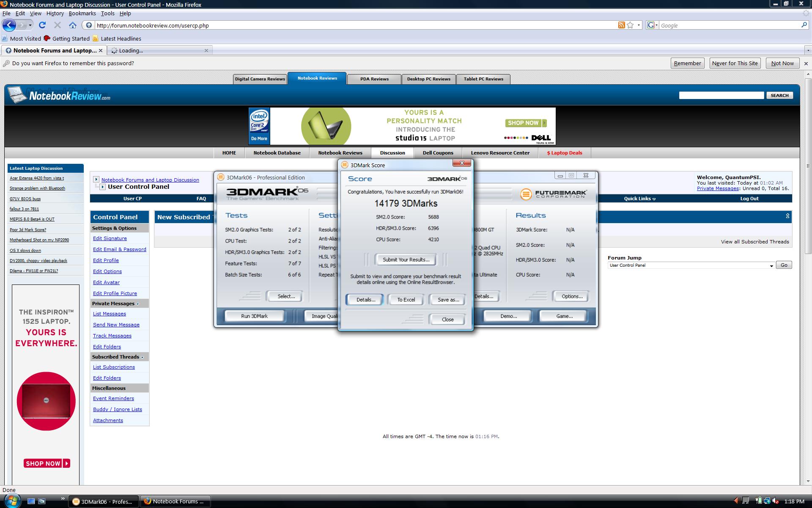
Task: Open recent pages history dropdown arrow
Action: 30,25
